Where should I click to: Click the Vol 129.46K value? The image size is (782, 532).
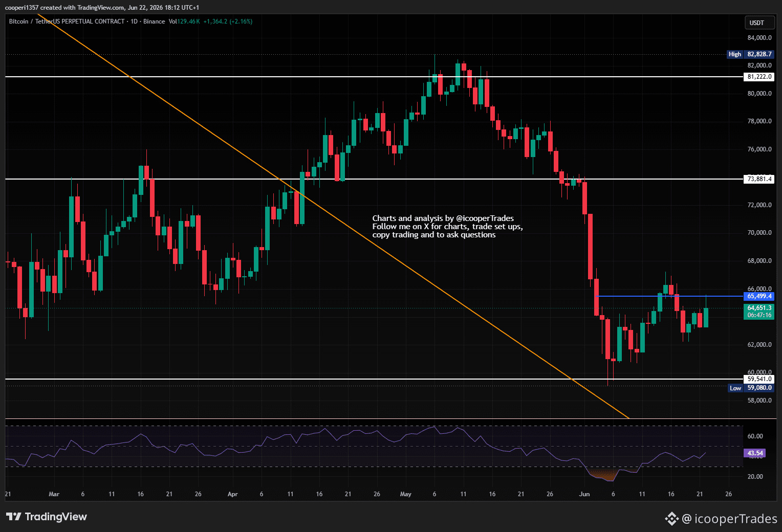tap(184, 21)
